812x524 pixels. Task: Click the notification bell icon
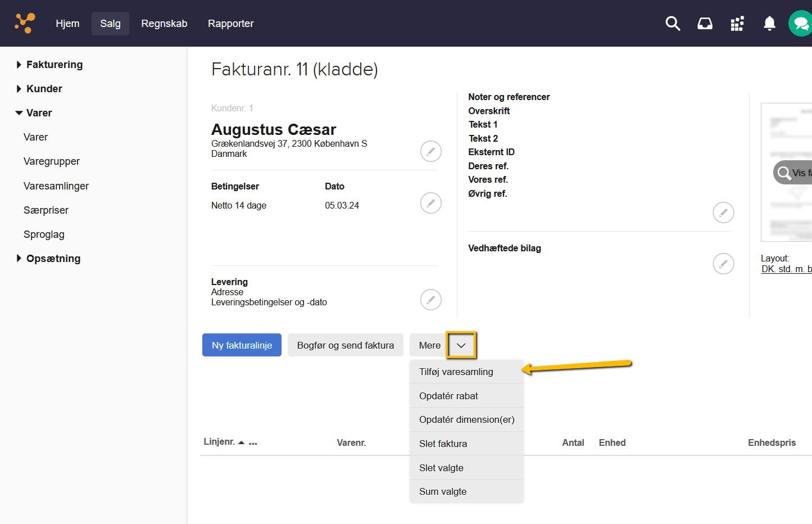[769, 24]
